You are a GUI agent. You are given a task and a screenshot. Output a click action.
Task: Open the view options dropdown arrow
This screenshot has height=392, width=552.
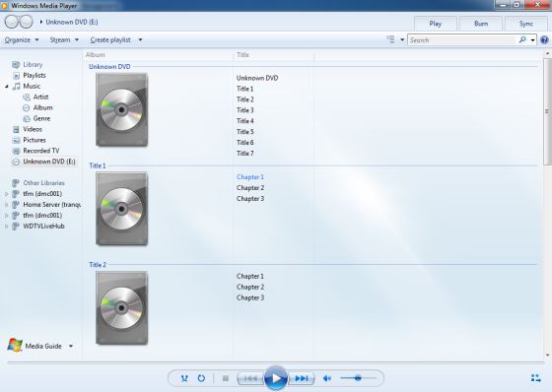tap(402, 39)
